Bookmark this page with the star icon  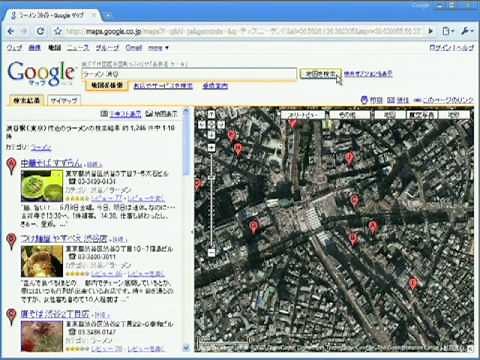click(x=58, y=31)
